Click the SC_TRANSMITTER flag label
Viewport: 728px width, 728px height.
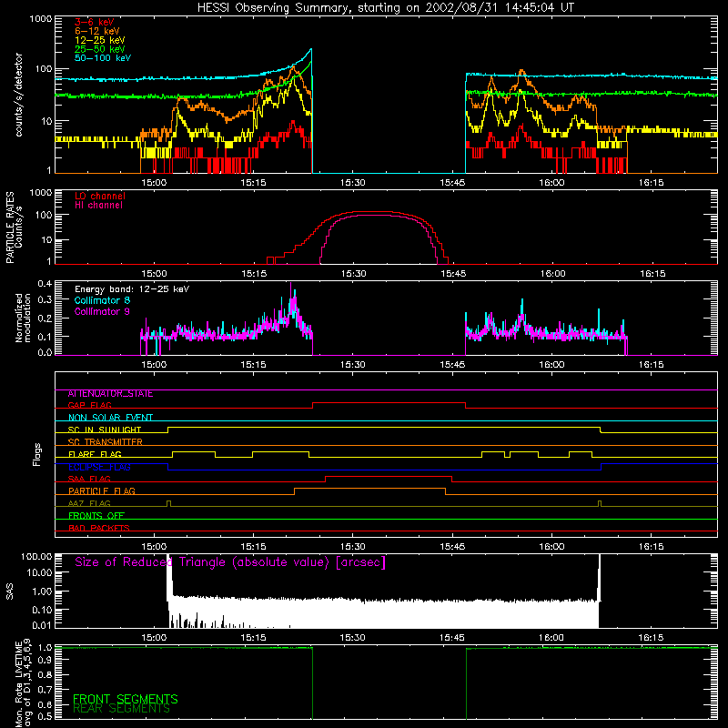106,442
